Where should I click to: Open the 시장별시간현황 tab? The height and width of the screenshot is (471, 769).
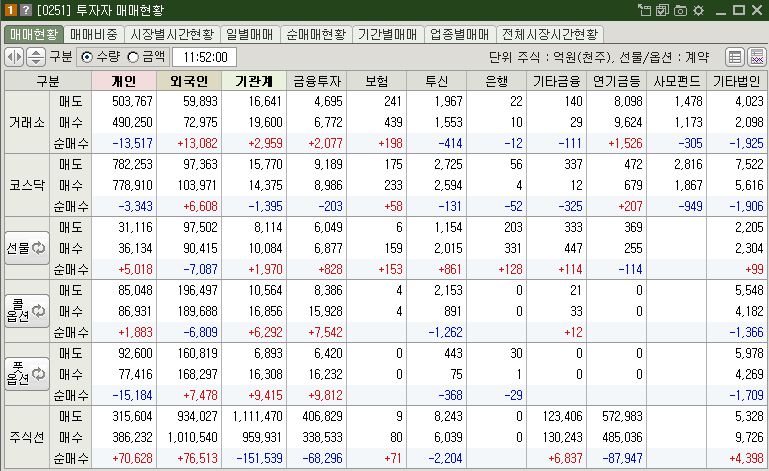pos(172,34)
